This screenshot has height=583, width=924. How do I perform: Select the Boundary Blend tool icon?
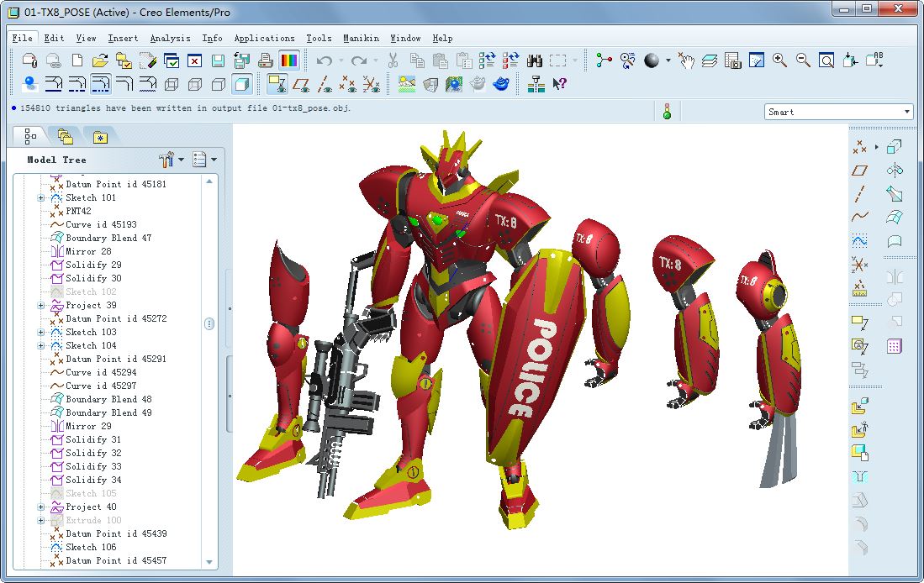point(895,218)
